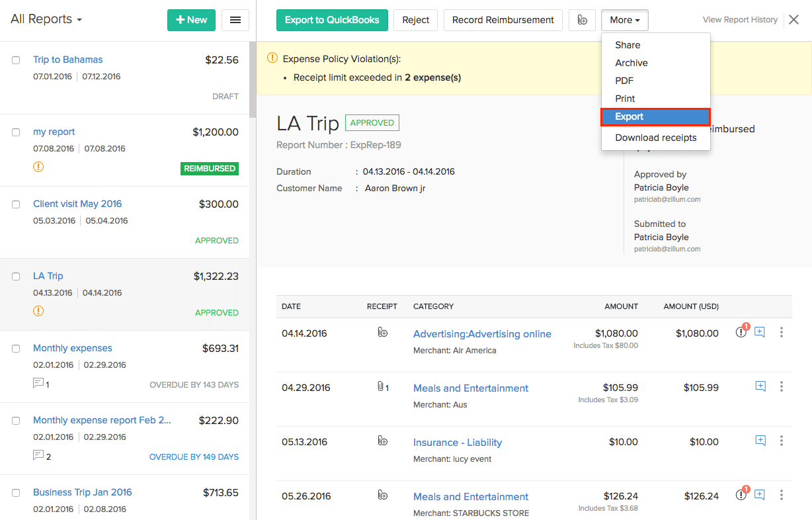
Task: Close the report details panel
Action: 794,20
